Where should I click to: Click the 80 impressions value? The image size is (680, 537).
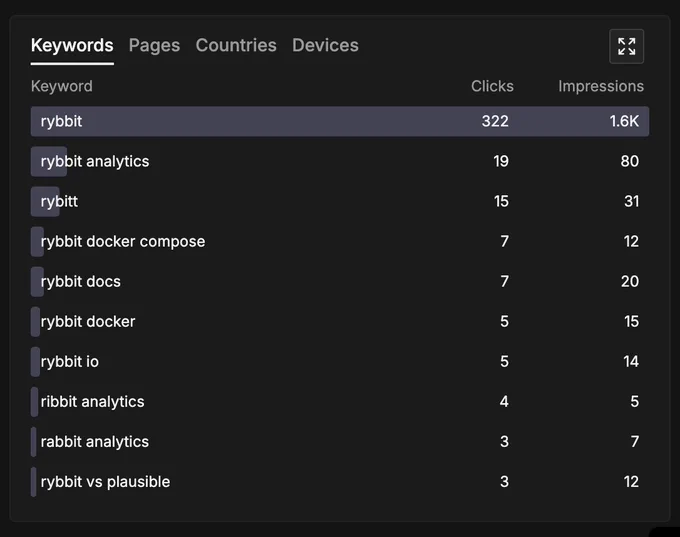coord(629,161)
